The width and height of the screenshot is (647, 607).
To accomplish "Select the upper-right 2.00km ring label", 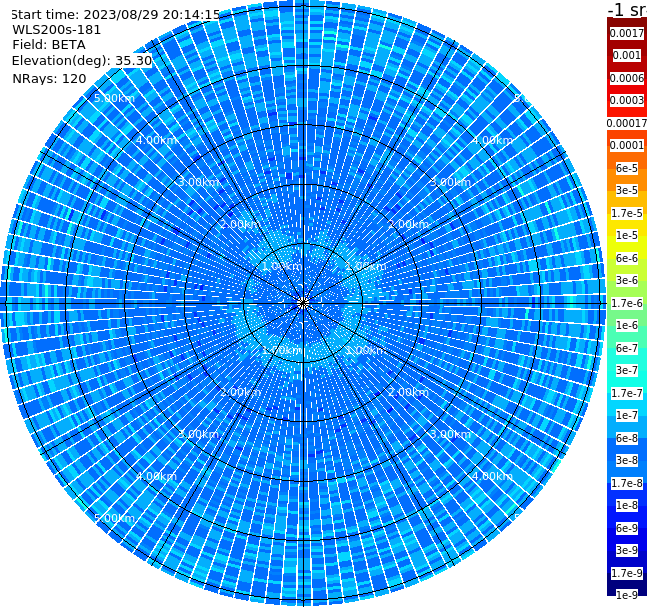I will (408, 224).
